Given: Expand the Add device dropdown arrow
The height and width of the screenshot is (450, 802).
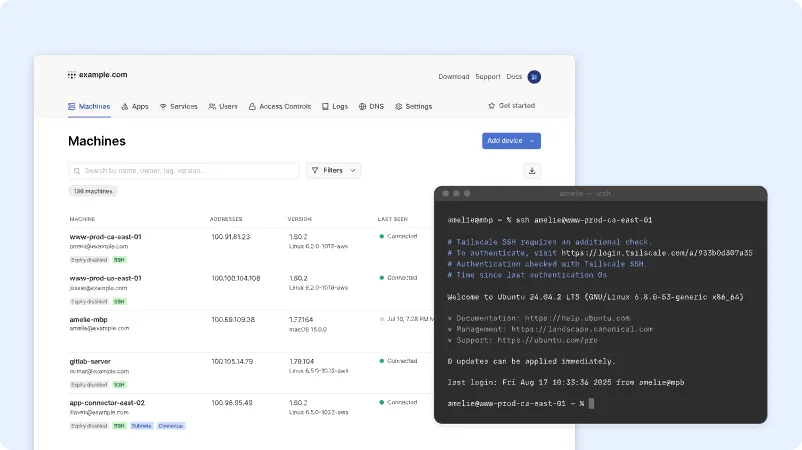Looking at the screenshot, I should point(532,141).
